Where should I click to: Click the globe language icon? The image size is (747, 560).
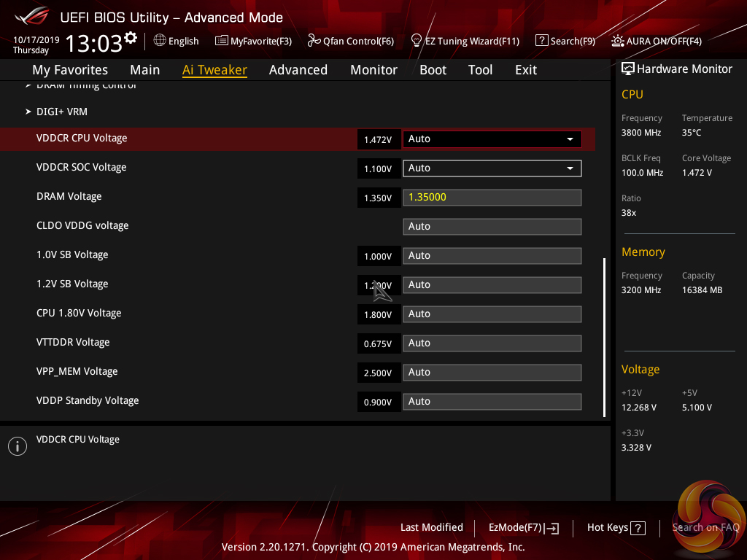pos(160,41)
